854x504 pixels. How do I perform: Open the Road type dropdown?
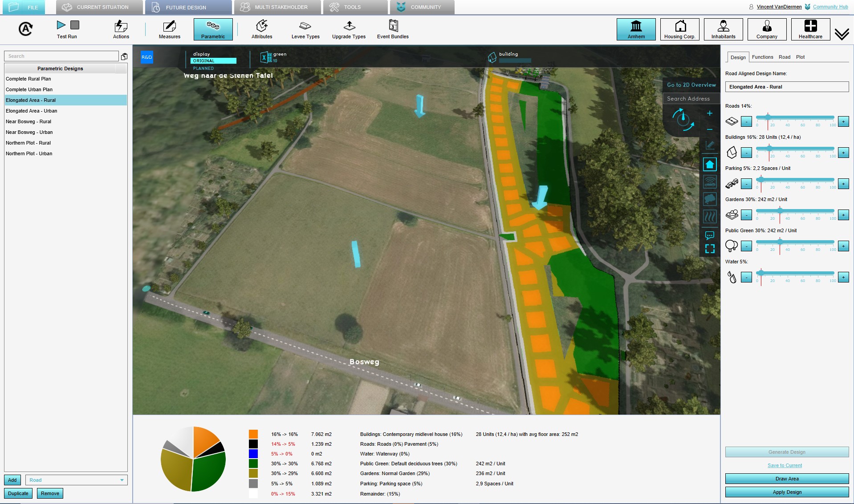click(x=77, y=480)
